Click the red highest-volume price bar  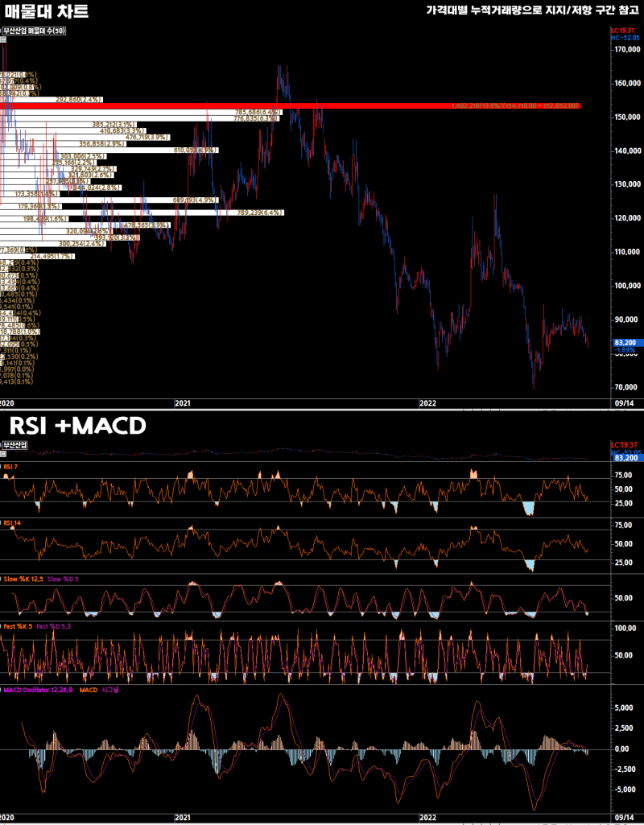click(290, 105)
